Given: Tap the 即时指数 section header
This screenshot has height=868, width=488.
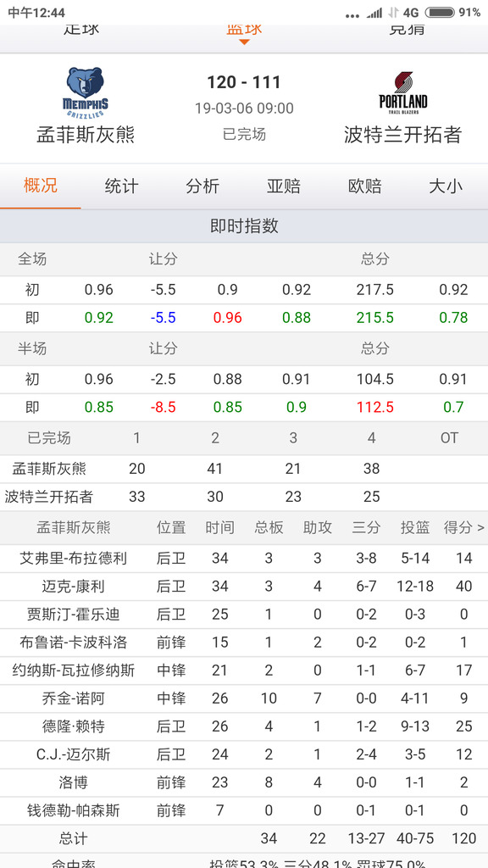Looking at the screenshot, I should pyautogui.click(x=244, y=226).
